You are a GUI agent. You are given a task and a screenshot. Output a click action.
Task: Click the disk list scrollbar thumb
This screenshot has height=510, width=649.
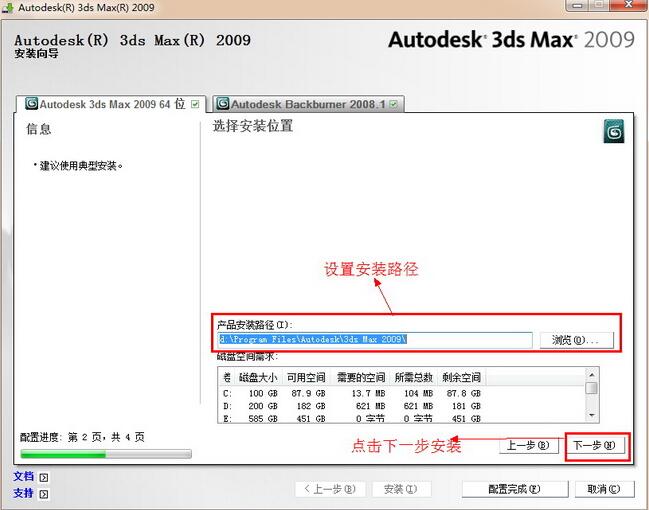coord(592,388)
